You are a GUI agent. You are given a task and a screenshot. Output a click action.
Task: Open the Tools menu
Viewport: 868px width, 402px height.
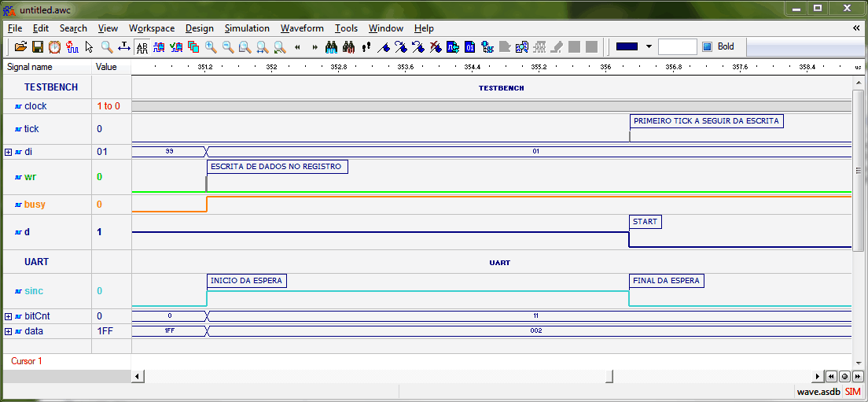347,28
